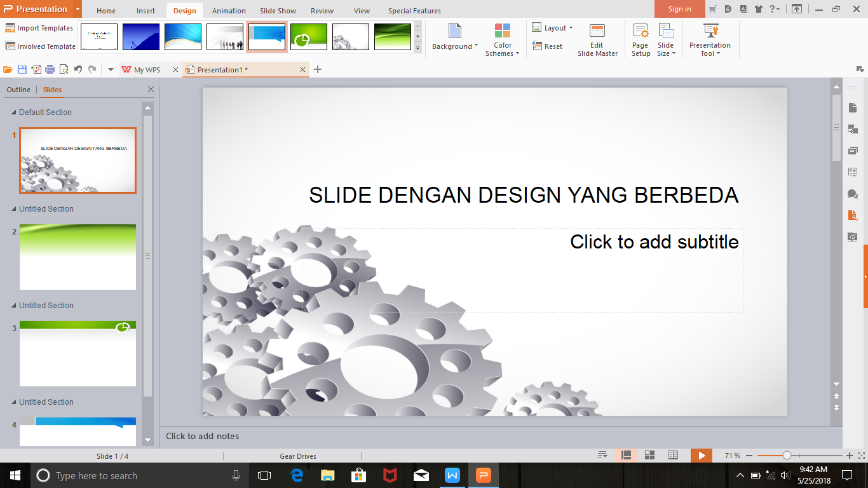This screenshot has width=868, height=488.
Task: Open the Presentation Tool
Action: pyautogui.click(x=710, y=39)
